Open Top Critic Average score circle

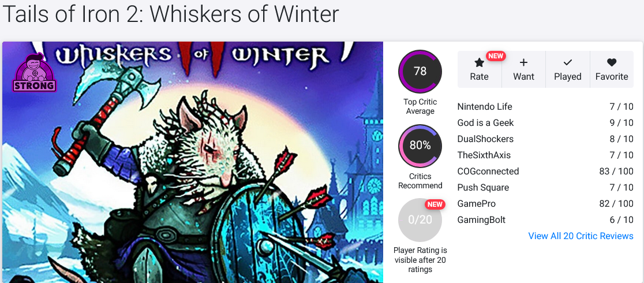[x=420, y=72]
